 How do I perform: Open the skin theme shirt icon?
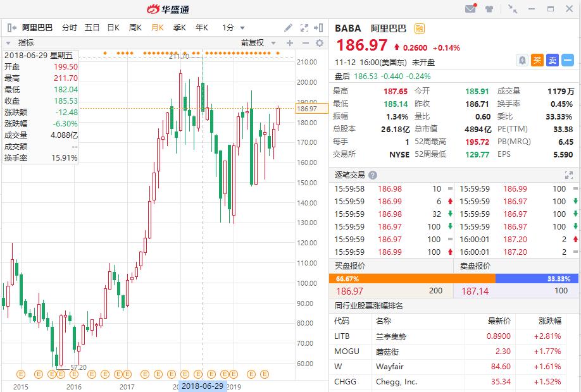pos(489,9)
